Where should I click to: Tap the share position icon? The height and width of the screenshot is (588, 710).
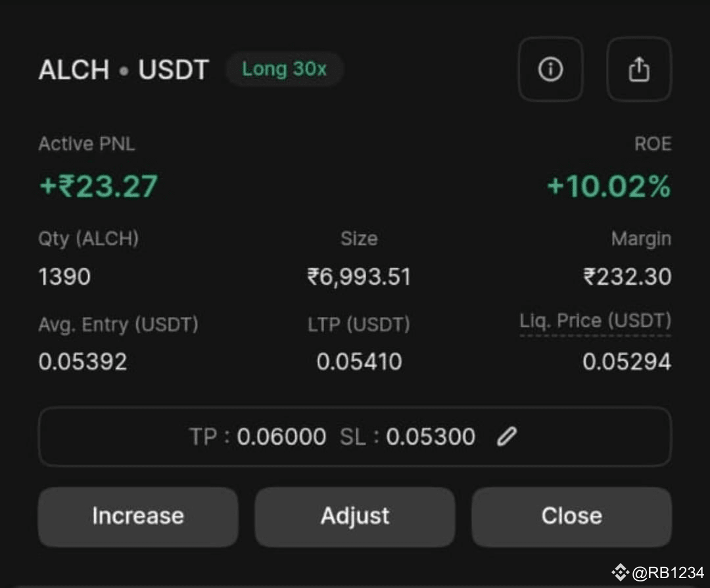638,68
